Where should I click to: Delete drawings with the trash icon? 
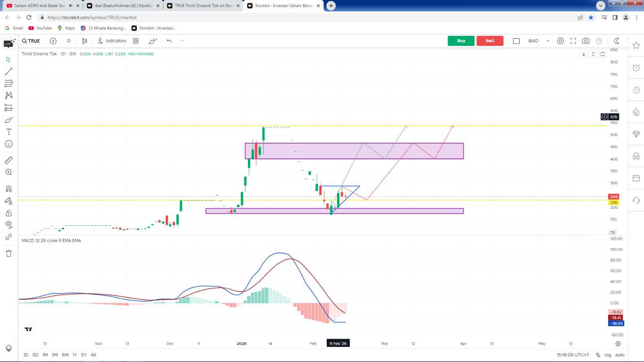click(x=8, y=253)
